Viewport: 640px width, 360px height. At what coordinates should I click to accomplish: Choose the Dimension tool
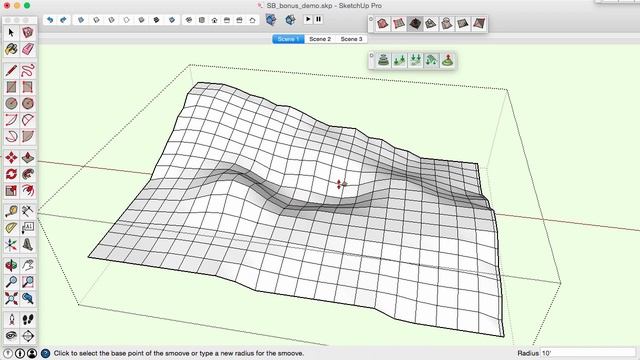[27, 211]
